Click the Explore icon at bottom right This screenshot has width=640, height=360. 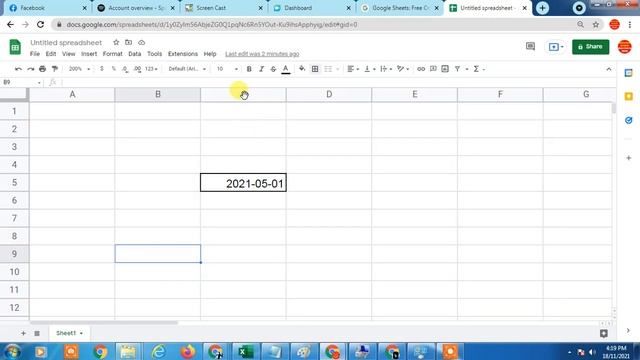click(x=604, y=333)
